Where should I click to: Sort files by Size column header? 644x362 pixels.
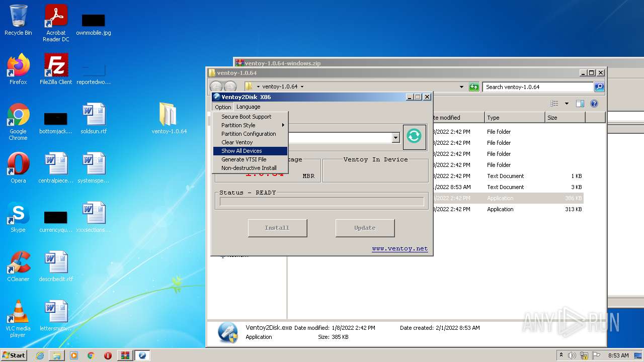pyautogui.click(x=565, y=118)
